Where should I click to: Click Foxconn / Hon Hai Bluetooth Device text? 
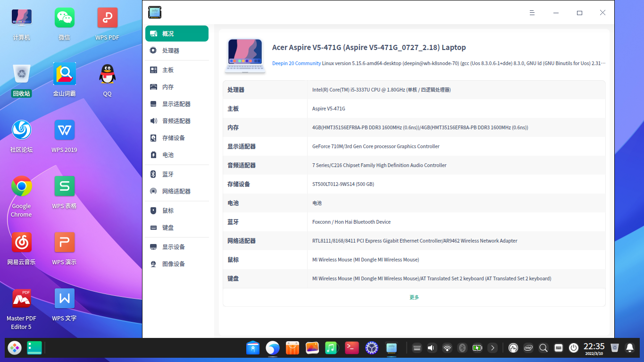point(351,222)
